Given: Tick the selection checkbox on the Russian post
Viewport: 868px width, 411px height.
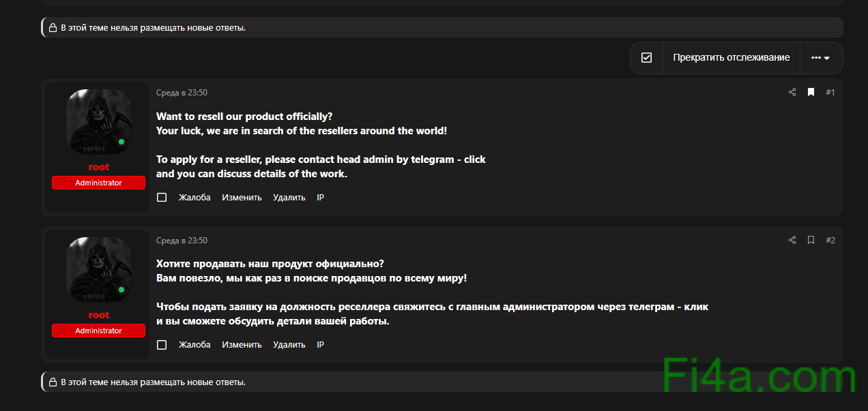Looking at the screenshot, I should tap(162, 345).
